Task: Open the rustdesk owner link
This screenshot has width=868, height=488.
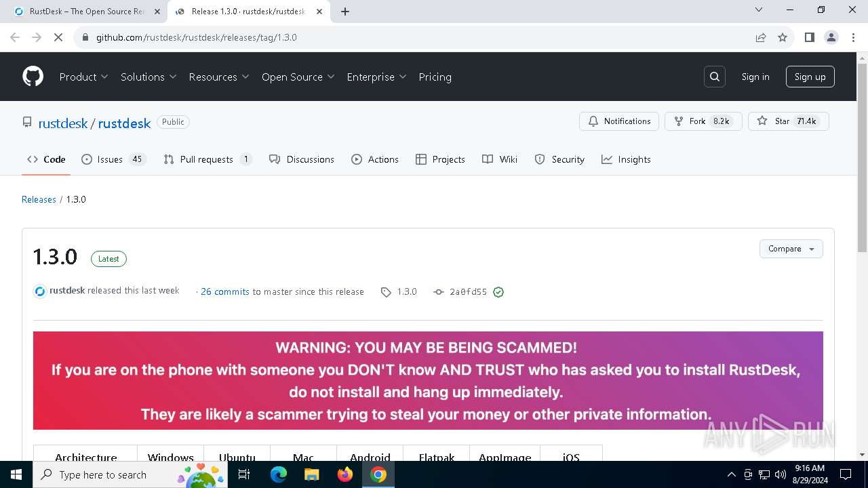Action: click(63, 123)
